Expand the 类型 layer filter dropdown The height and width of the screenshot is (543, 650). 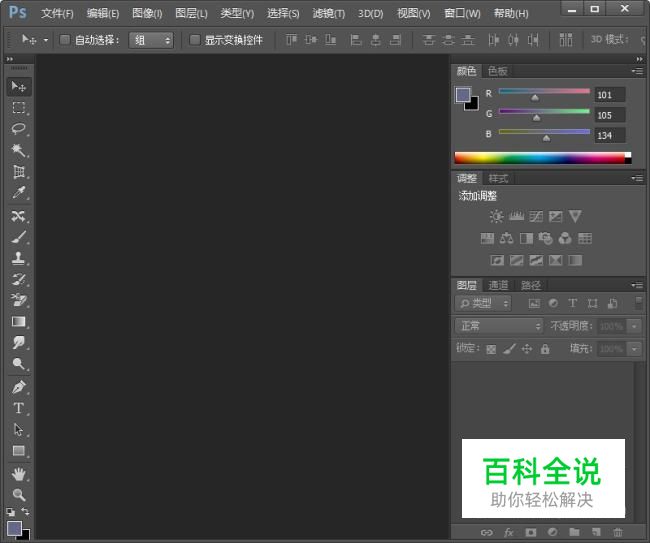click(483, 303)
